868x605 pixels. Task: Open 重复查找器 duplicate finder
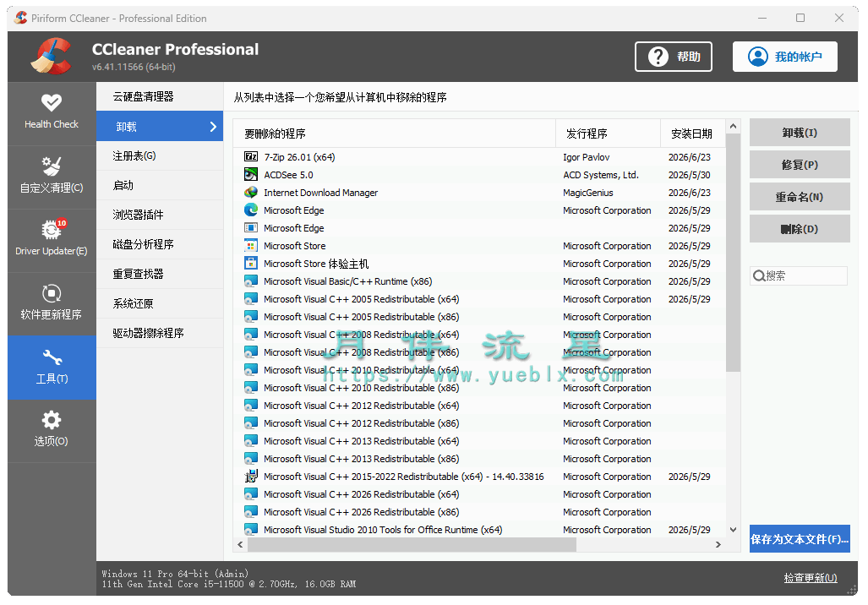point(160,274)
